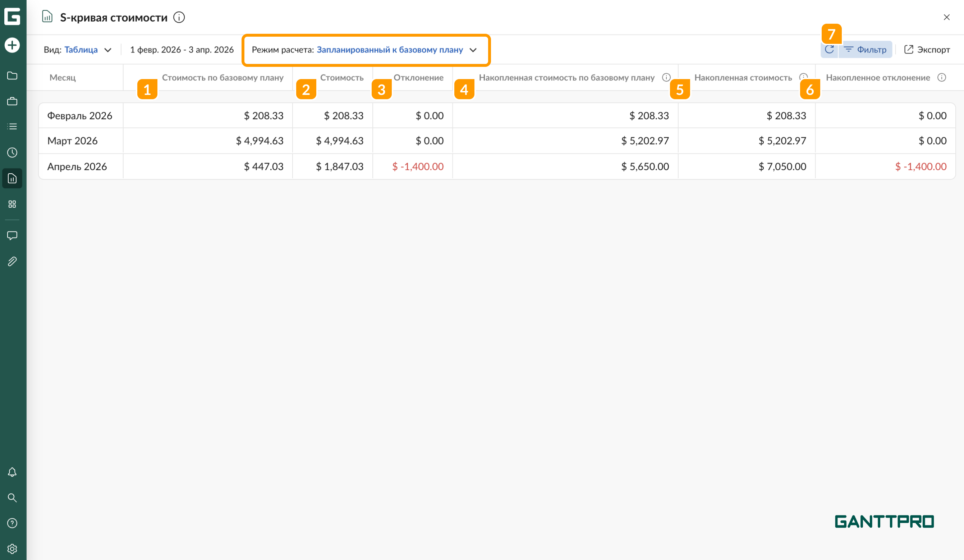Open settings gear icon in sidebar
Screen dimensions: 964x560
click(x=12, y=549)
